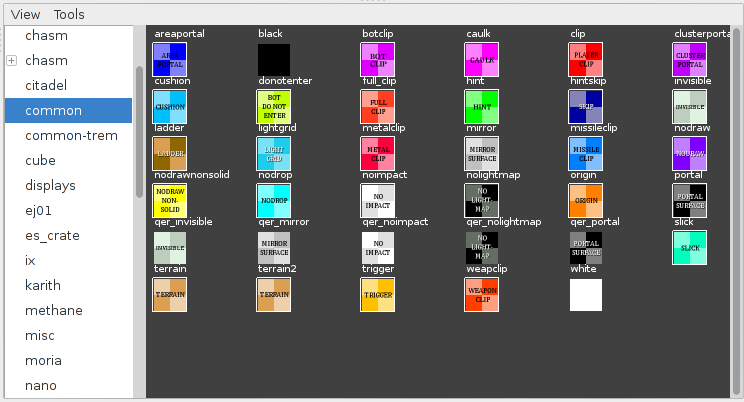Choose the green hint texture
Image resolution: width=744 pixels, height=402 pixels.
click(x=482, y=106)
